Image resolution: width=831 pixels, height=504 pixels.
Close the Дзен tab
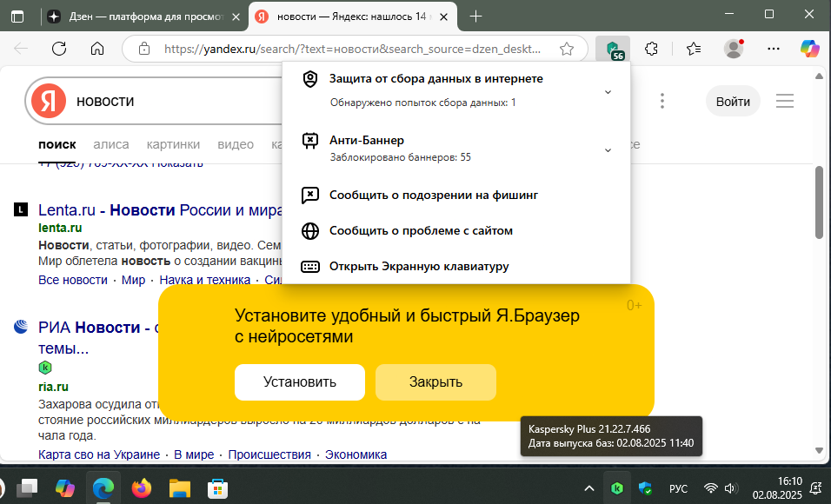point(236,17)
